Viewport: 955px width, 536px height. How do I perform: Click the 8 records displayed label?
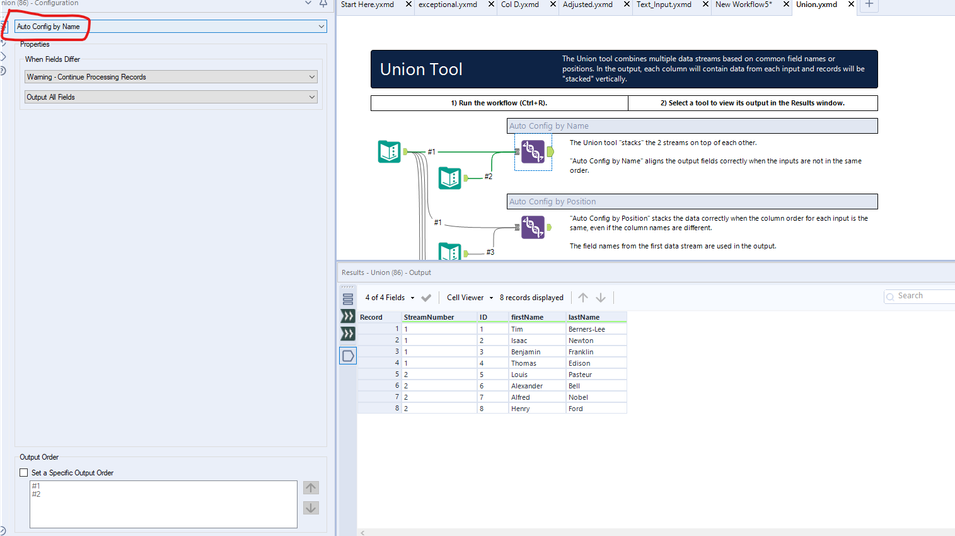[531, 297]
